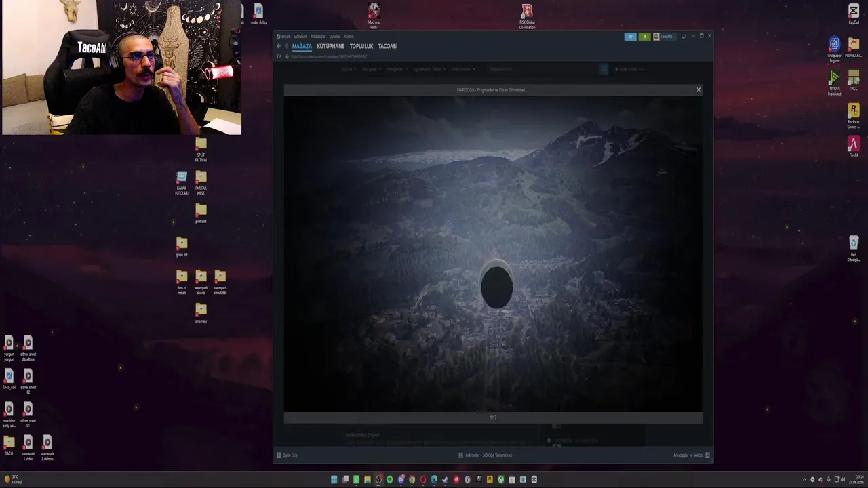Select the waterpark shorts desktop folder

[201, 283]
